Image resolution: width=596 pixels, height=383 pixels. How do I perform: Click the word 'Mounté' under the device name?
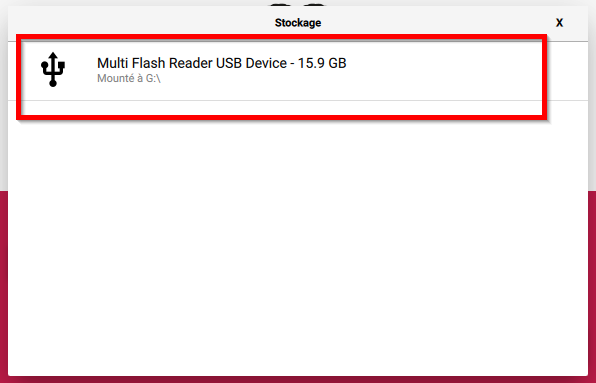coord(115,78)
